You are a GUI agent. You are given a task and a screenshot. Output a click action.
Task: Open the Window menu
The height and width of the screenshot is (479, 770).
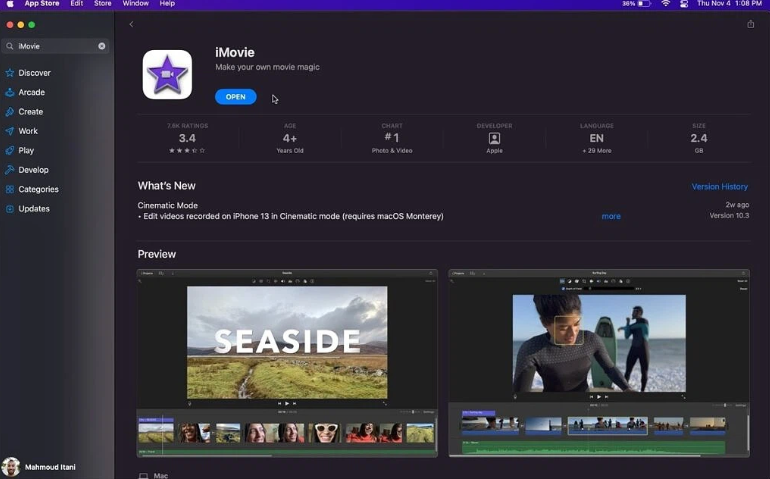point(136,3)
